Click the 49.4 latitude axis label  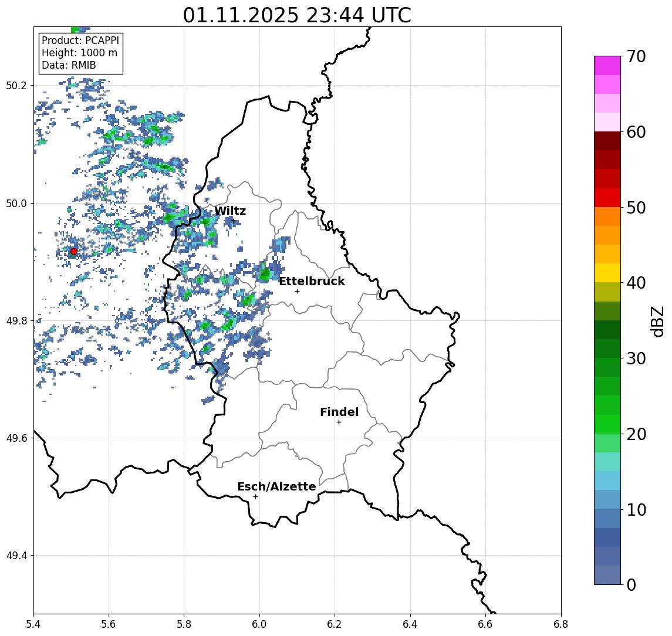click(x=16, y=556)
